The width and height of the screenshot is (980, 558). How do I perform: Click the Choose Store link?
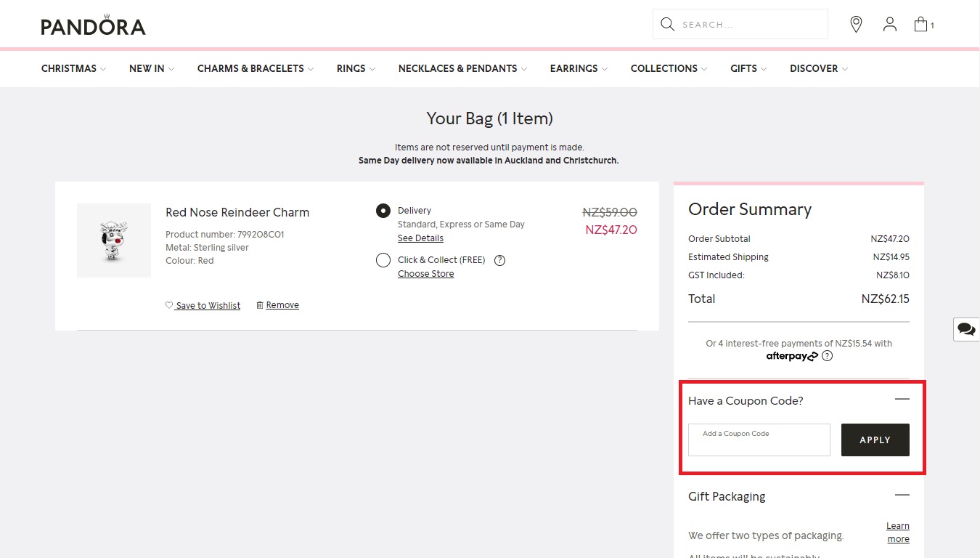[425, 274]
